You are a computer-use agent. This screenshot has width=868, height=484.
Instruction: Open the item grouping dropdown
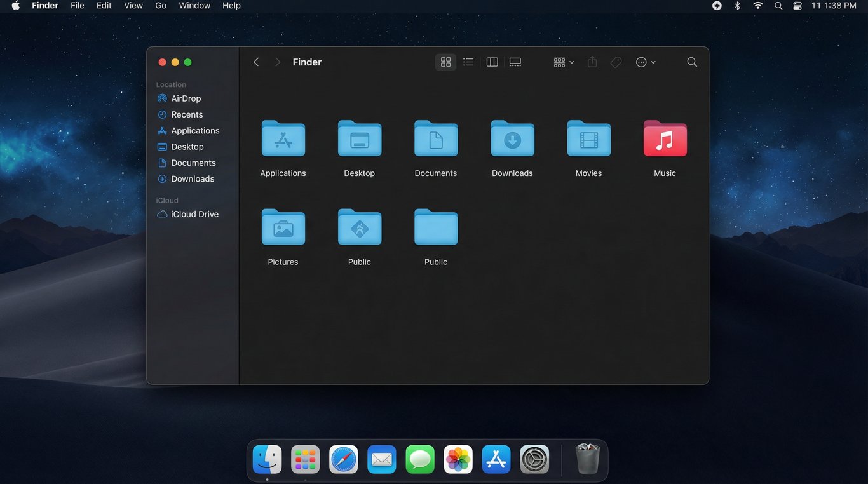(563, 62)
